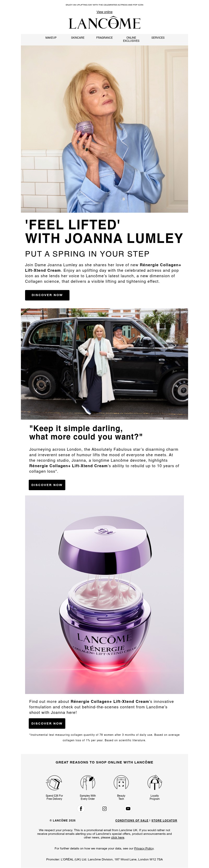
Task: Click Discover Now under Feel Lifted text
Action: click(x=47, y=295)
